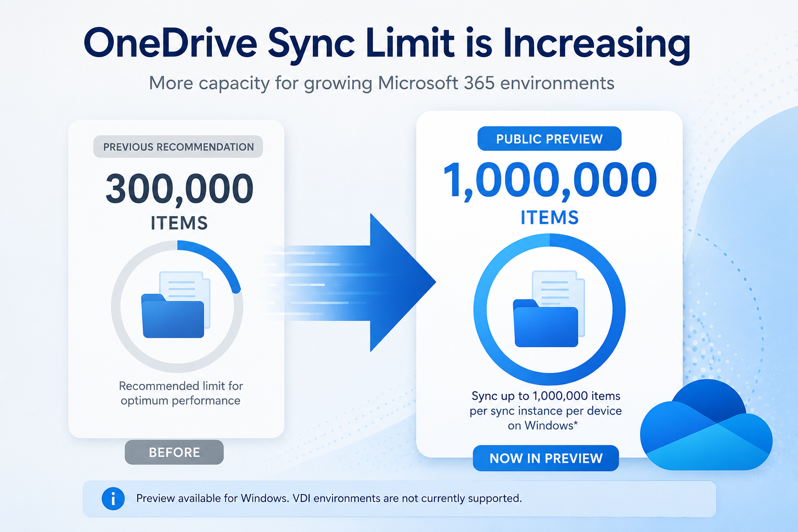Click the "More capacity for growing Microsoft 365 environments" subtitle
The image size is (798, 532).
[382, 83]
